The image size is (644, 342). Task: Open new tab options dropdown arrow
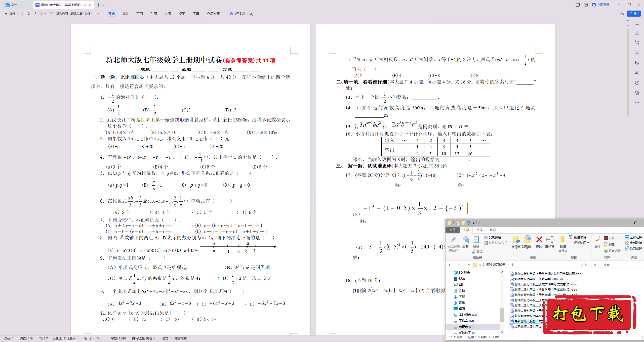[103, 5]
